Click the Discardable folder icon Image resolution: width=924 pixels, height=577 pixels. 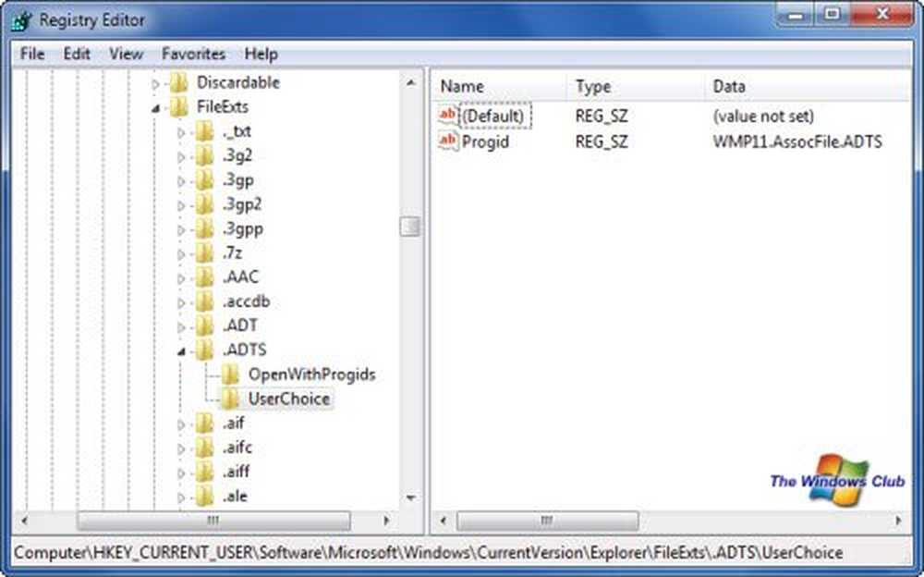179,82
